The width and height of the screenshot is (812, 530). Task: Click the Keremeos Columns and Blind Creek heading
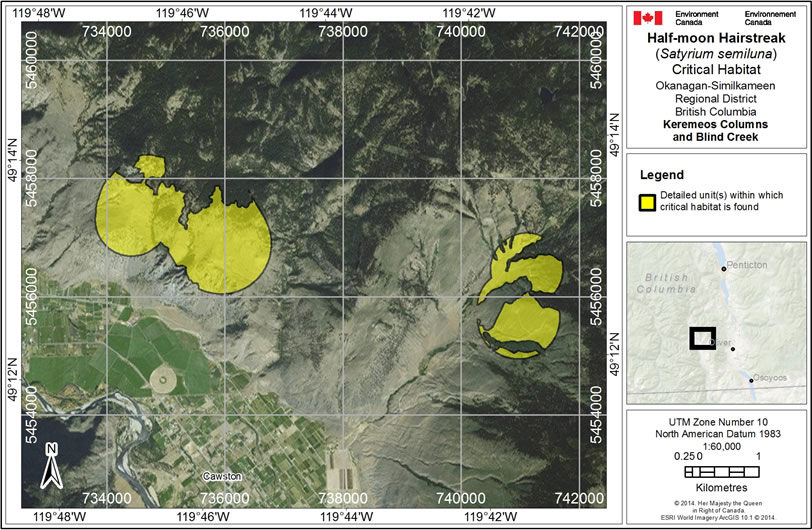click(718, 130)
